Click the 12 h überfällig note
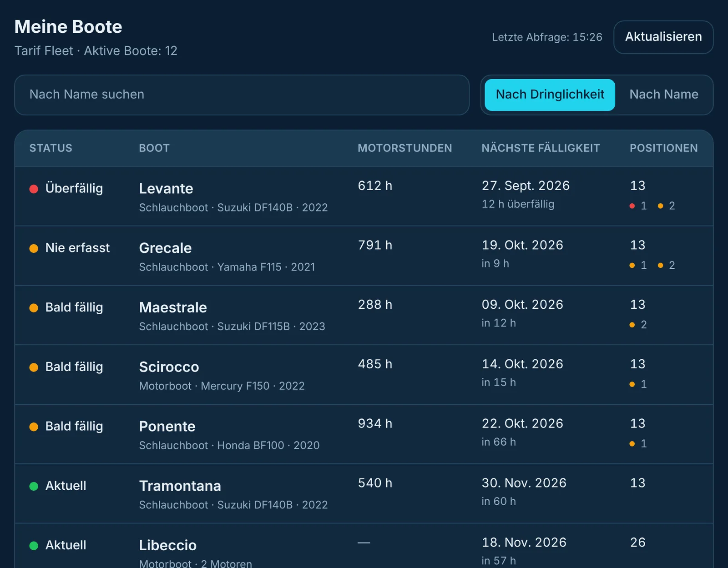This screenshot has height=568, width=728. [518, 204]
